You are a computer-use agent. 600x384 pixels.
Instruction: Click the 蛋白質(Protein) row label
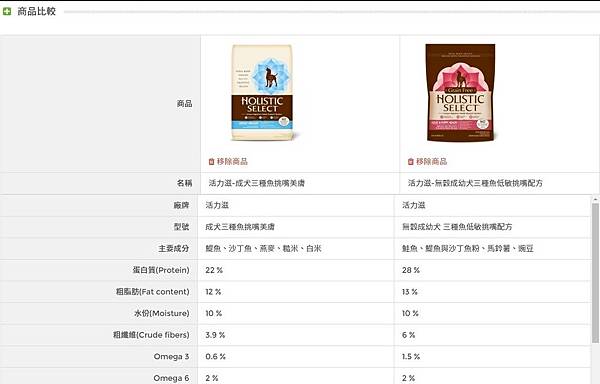coord(161,270)
